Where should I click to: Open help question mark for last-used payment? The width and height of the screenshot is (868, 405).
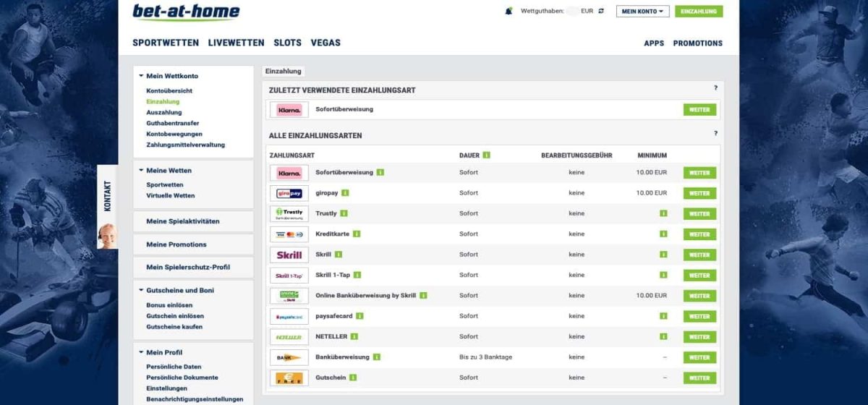[715, 88]
